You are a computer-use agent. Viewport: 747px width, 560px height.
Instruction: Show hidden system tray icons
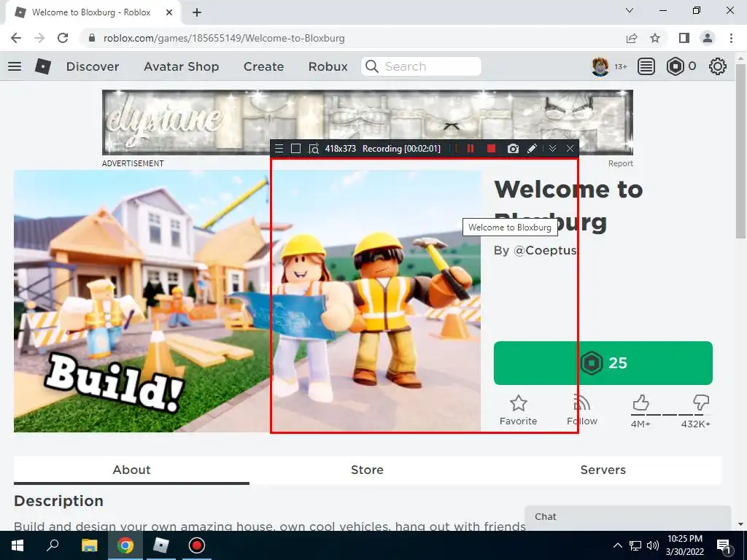tap(617, 545)
